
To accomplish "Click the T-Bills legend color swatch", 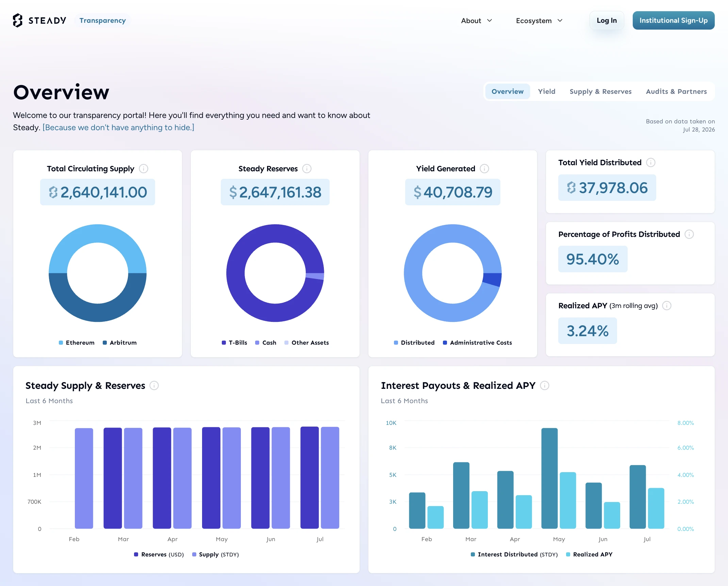I will tap(224, 343).
